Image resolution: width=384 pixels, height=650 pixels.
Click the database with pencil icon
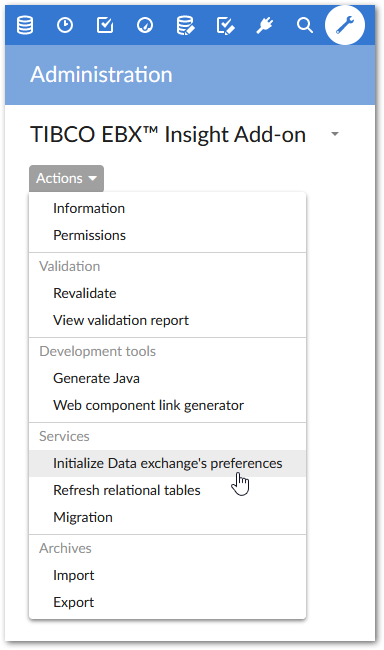(x=185, y=25)
